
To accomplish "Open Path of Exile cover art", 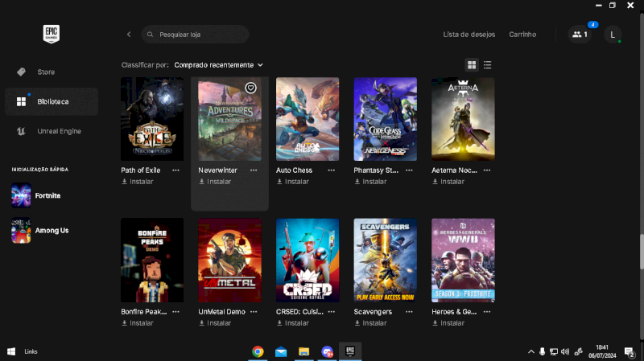I will [152, 119].
